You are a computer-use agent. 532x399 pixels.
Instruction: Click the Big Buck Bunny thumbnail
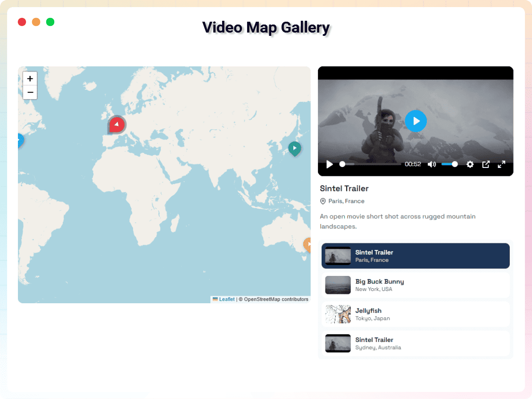(x=338, y=285)
